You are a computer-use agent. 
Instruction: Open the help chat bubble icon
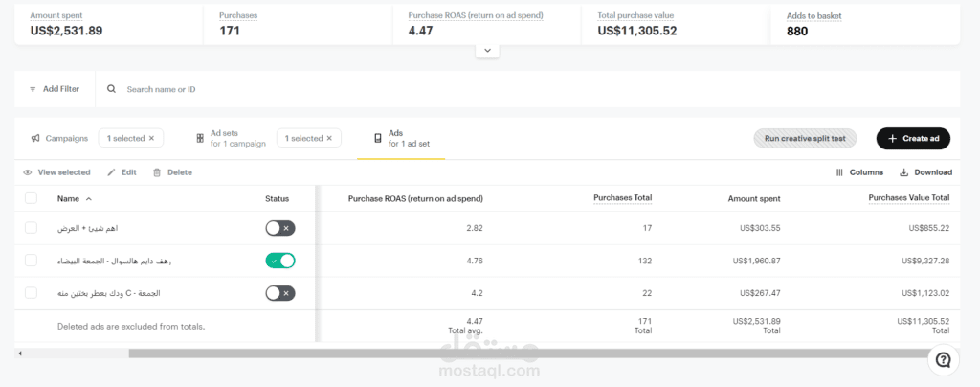coord(943,359)
